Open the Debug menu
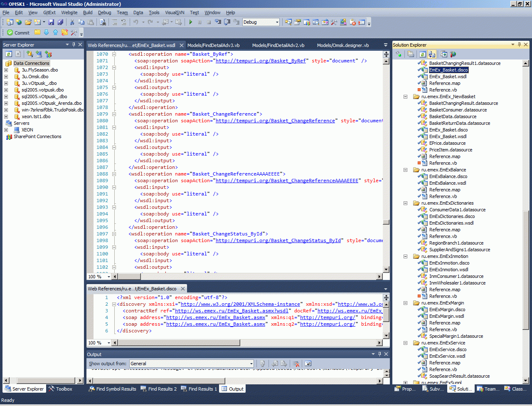This screenshot has width=532, height=406. (x=105, y=12)
